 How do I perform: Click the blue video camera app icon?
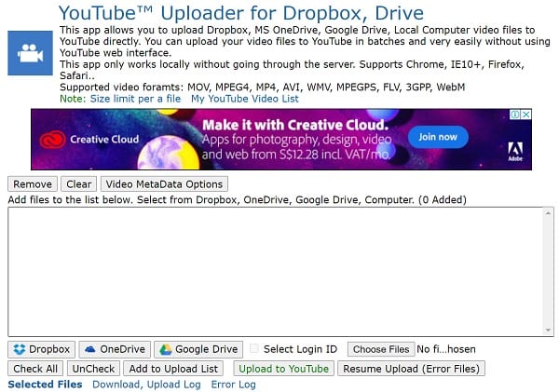(31, 53)
